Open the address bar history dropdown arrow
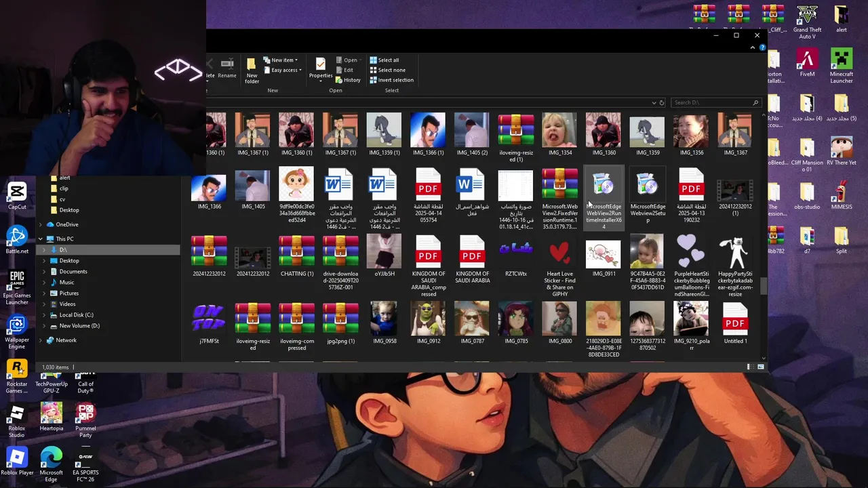 [654, 103]
